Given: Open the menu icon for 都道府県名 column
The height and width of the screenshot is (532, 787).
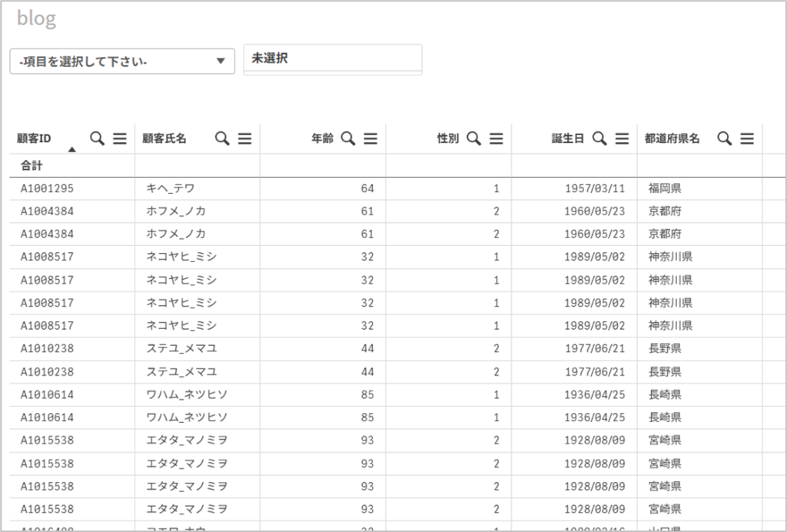Looking at the screenshot, I should [746, 138].
